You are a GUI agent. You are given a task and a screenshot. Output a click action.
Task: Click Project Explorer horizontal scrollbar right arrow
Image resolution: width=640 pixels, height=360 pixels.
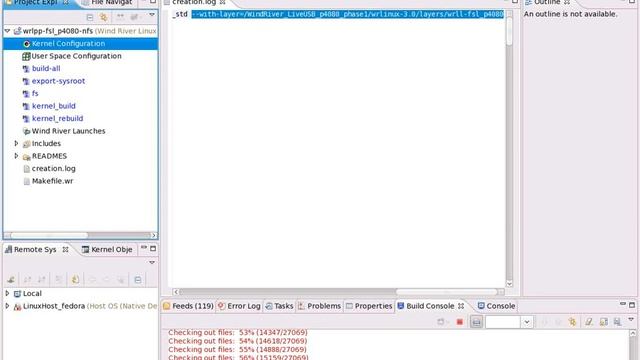click(x=154, y=236)
